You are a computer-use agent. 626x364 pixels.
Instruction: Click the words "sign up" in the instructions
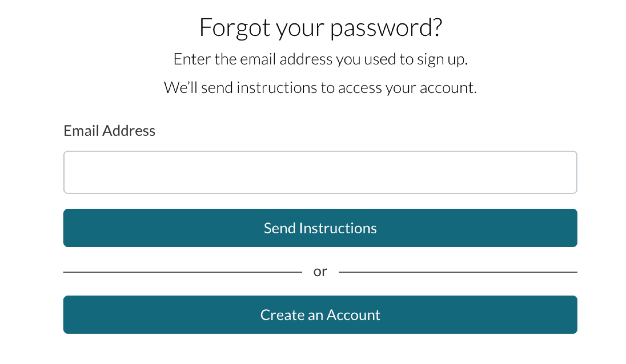click(442, 59)
